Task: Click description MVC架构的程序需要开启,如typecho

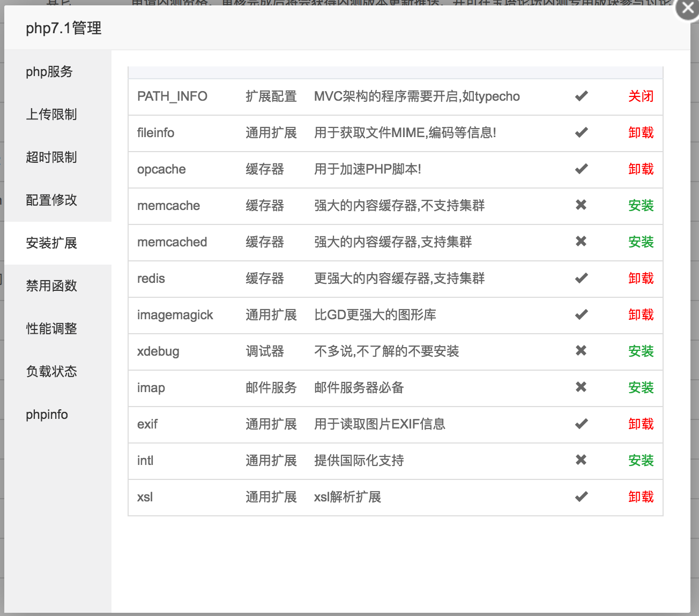Action: [x=417, y=96]
